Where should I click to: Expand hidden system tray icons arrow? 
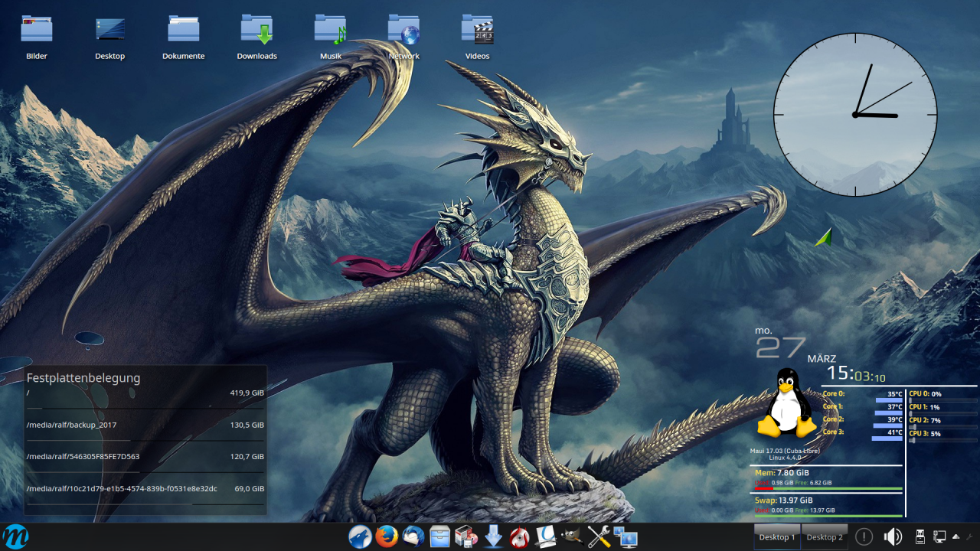point(956,537)
